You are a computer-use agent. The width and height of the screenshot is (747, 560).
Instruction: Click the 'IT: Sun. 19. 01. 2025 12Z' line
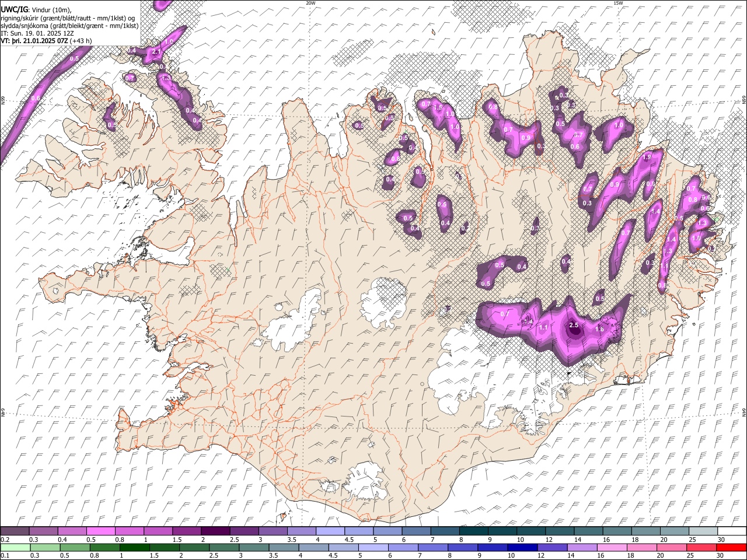click(37, 34)
